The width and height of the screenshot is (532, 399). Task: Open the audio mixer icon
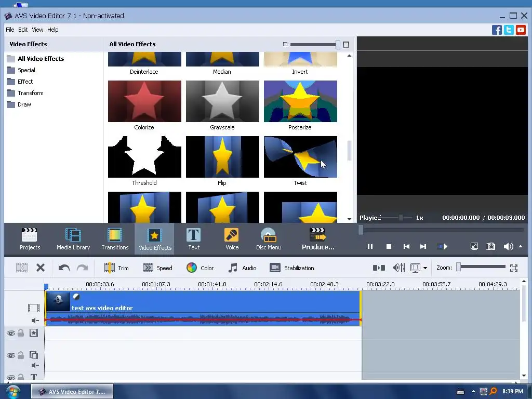(x=399, y=268)
